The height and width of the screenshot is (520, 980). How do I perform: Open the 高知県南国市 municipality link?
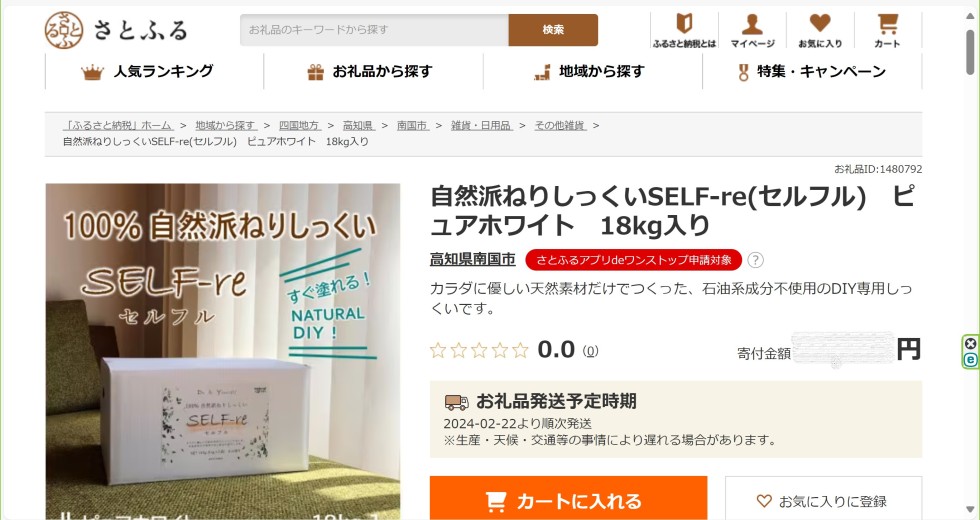click(x=472, y=259)
